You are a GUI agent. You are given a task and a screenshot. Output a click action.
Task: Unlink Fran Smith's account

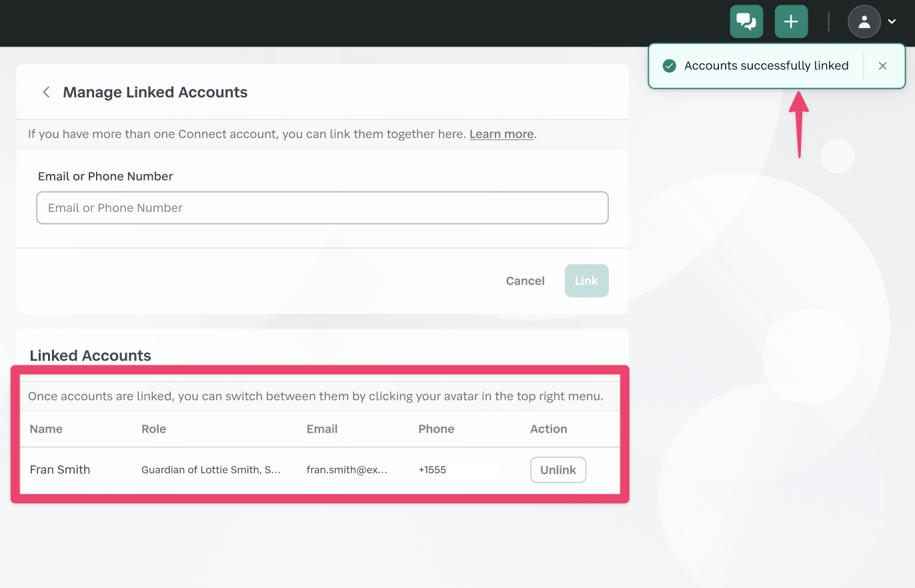[558, 470]
